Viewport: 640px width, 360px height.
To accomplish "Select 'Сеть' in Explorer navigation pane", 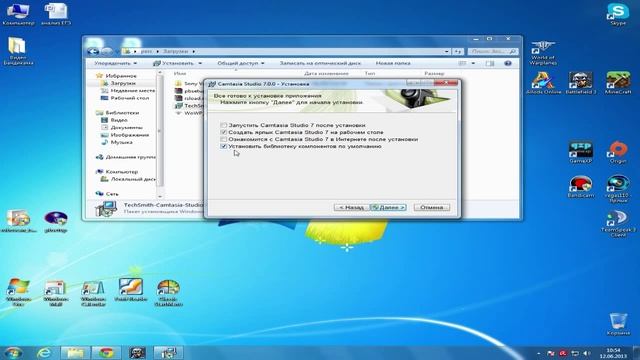I will coord(112,194).
